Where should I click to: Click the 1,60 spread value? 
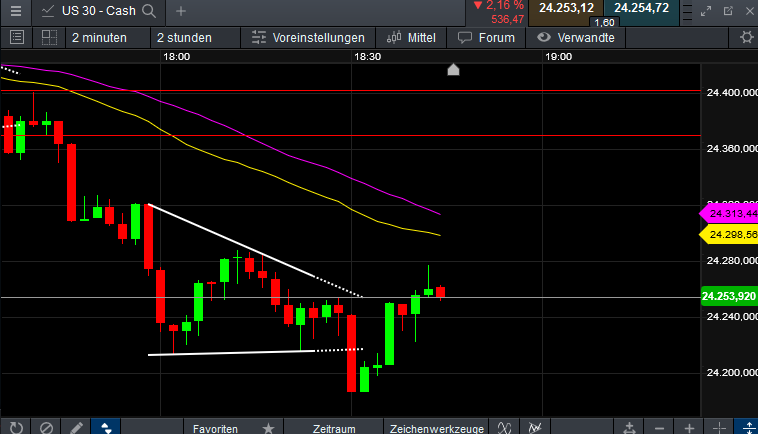point(604,22)
